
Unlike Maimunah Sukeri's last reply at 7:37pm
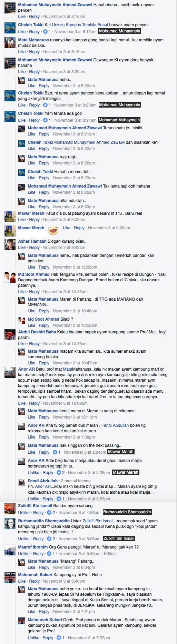[x=33, y=638]
